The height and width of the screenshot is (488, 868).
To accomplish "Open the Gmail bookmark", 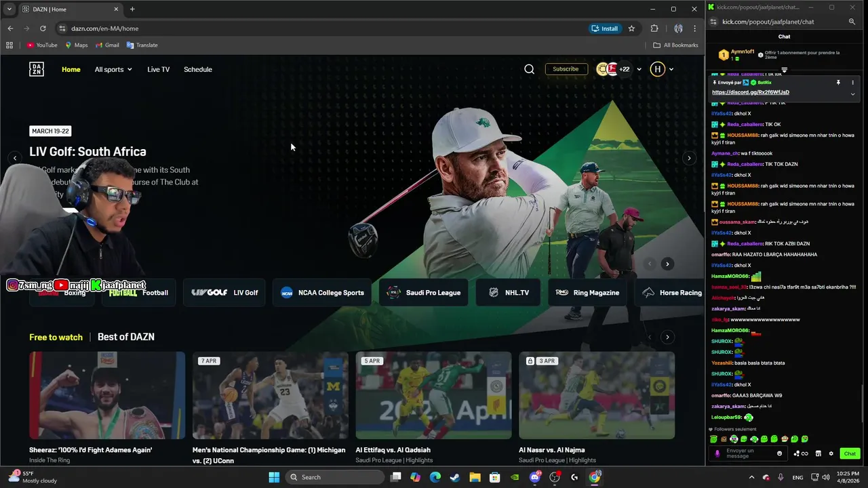I will 107,45.
